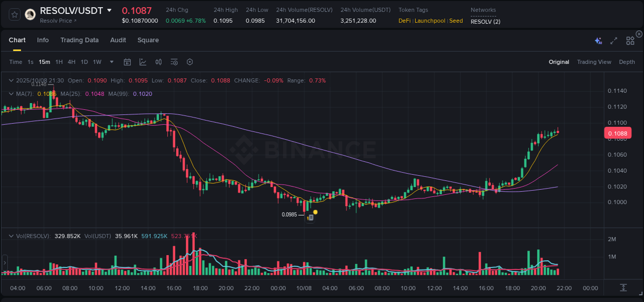The height and width of the screenshot is (302, 644).
Task: Open the extra timeframes dropdown beside 1W
Action: tap(111, 62)
